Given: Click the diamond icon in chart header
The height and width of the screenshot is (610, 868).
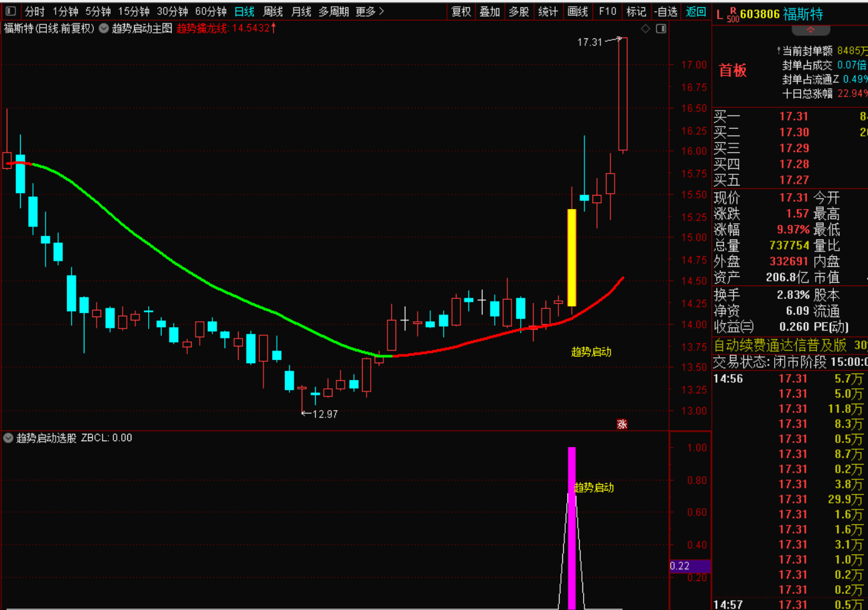Looking at the screenshot, I should (645, 28).
